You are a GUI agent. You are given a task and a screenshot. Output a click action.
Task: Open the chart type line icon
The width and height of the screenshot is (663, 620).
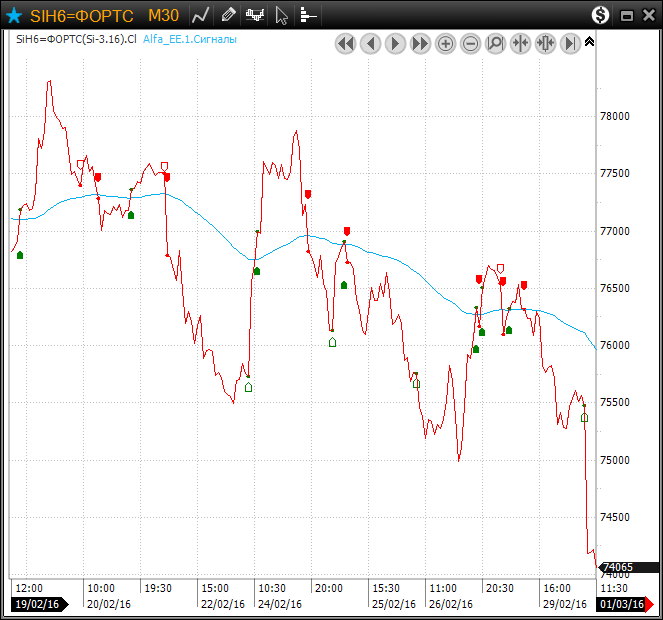click(x=201, y=15)
